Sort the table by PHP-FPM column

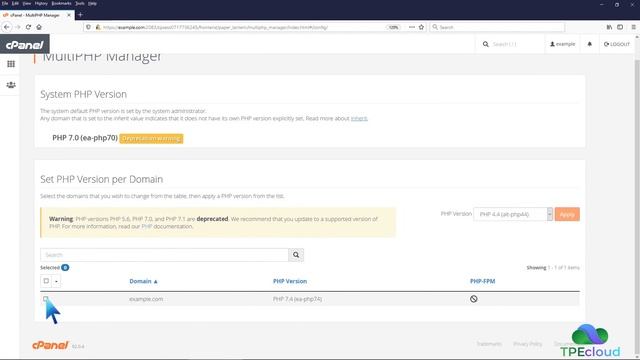pos(482,281)
